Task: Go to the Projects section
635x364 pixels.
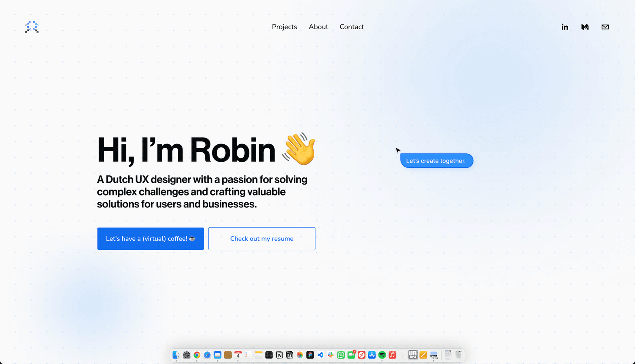Action: [284, 27]
